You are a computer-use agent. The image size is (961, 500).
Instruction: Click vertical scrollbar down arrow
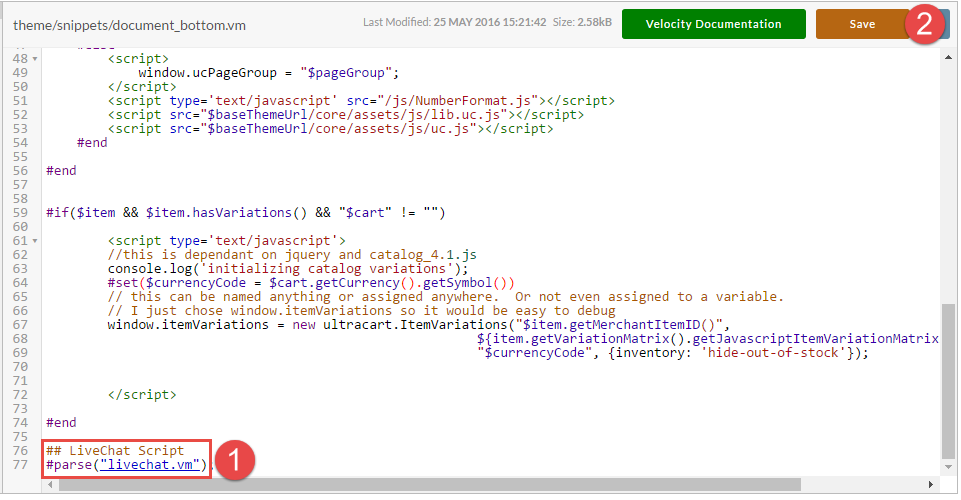[948, 467]
